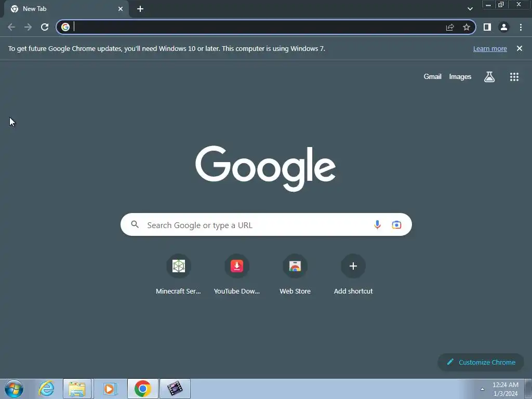The width and height of the screenshot is (532, 399).
Task: Click the back navigation arrow
Action: tap(11, 27)
